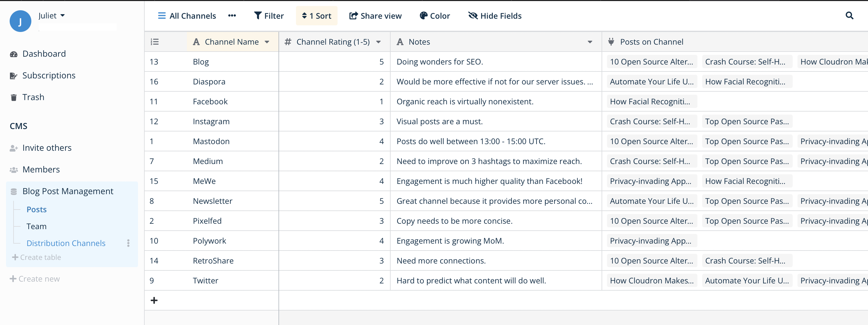Click the Juliet avatar circle
868x325 pixels.
(20, 21)
